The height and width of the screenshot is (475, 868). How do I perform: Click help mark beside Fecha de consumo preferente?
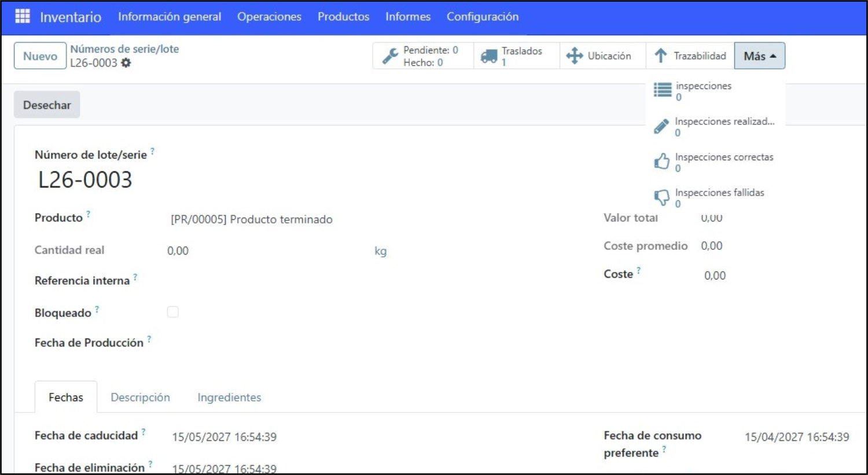pos(664,449)
